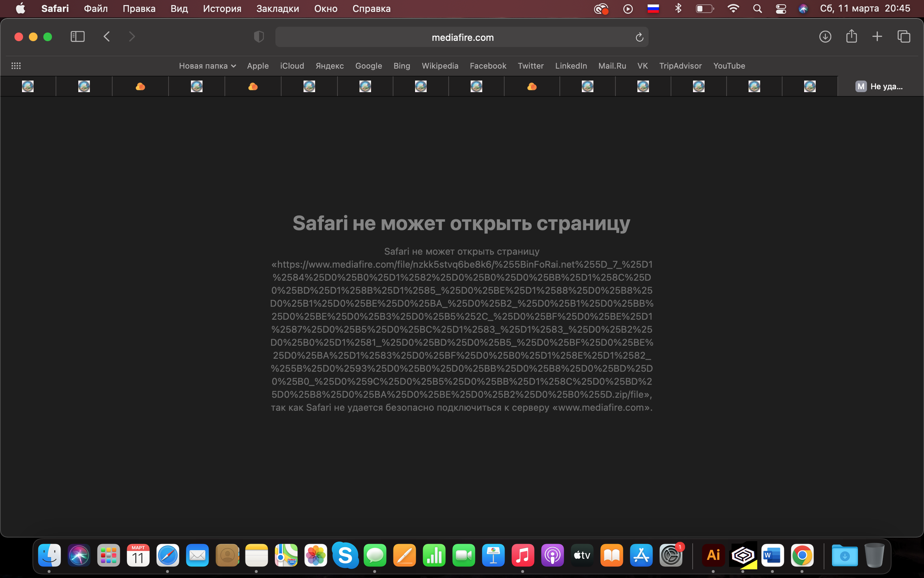Go to the Twitter bookmark
This screenshot has height=578, width=924.
[531, 66]
